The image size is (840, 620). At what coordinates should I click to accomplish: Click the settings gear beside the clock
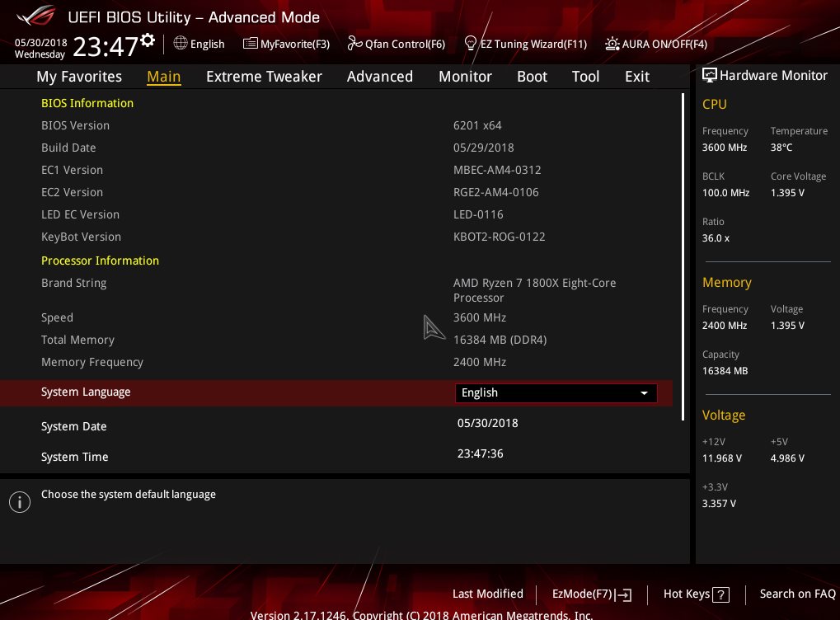pyautogui.click(x=148, y=40)
